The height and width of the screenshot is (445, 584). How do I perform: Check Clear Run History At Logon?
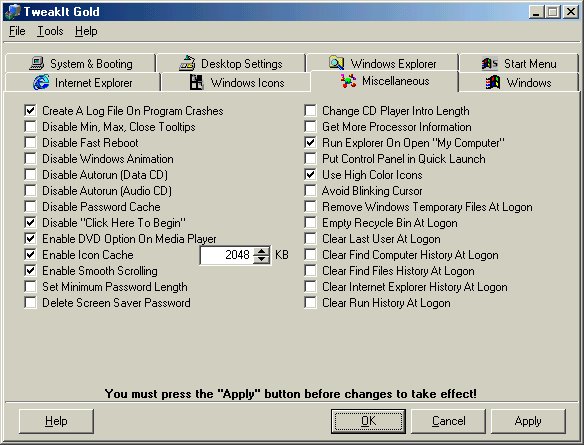tap(310, 303)
